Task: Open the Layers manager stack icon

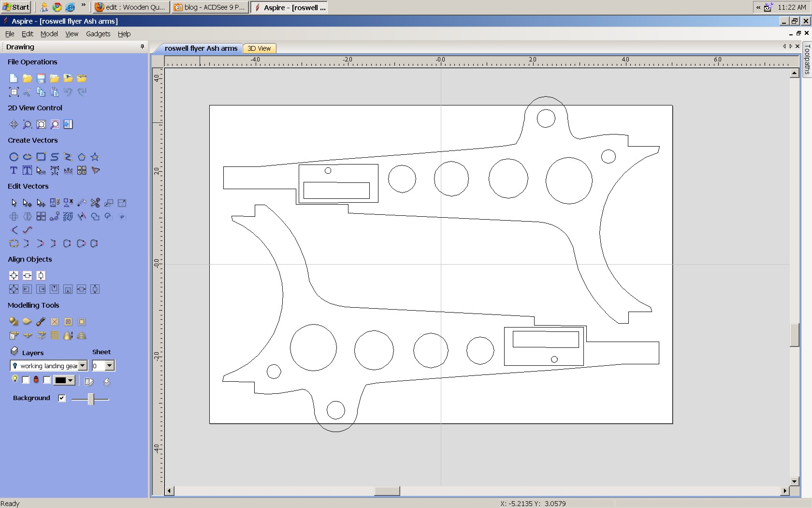Action: [14, 352]
